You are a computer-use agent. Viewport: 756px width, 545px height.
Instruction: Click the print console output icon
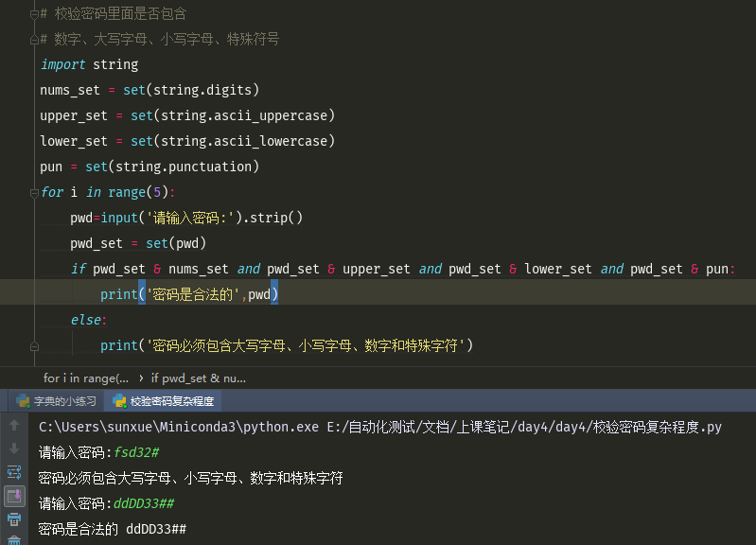pyautogui.click(x=14, y=519)
